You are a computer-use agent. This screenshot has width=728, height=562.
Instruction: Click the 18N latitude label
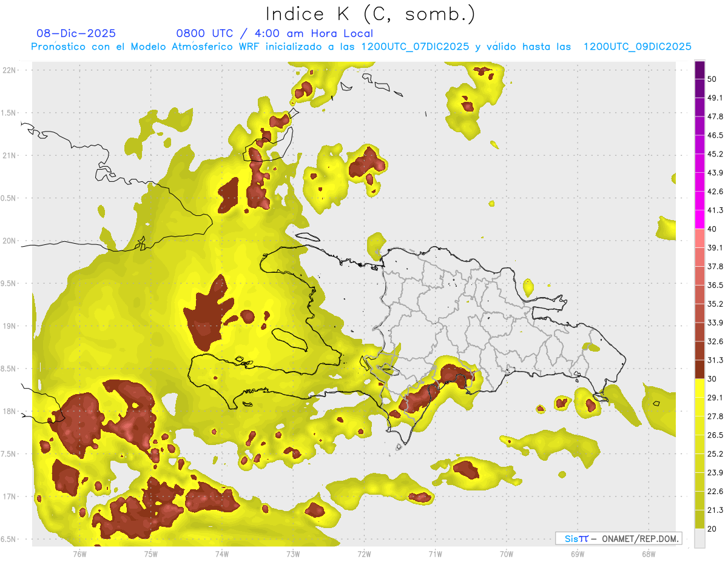(x=8, y=411)
